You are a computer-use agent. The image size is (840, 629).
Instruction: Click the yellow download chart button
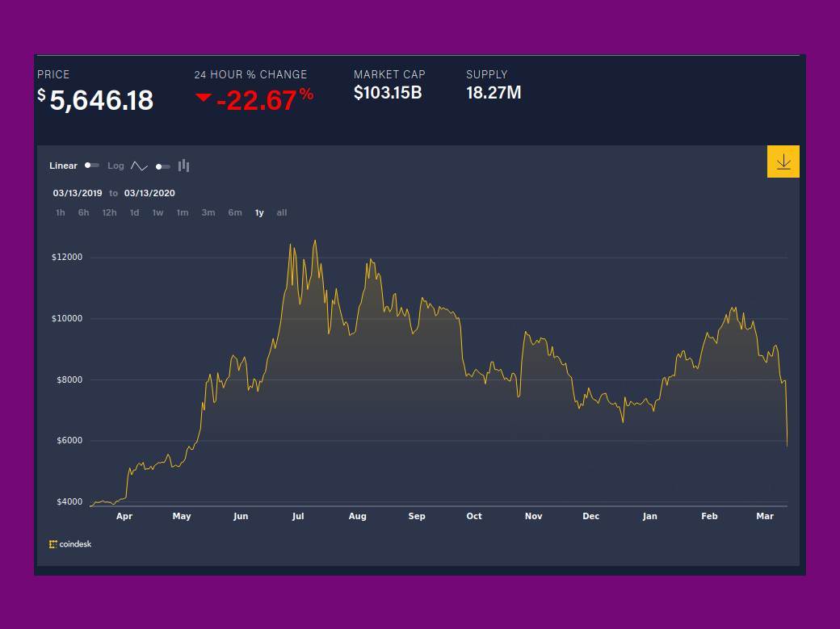pyautogui.click(x=783, y=161)
